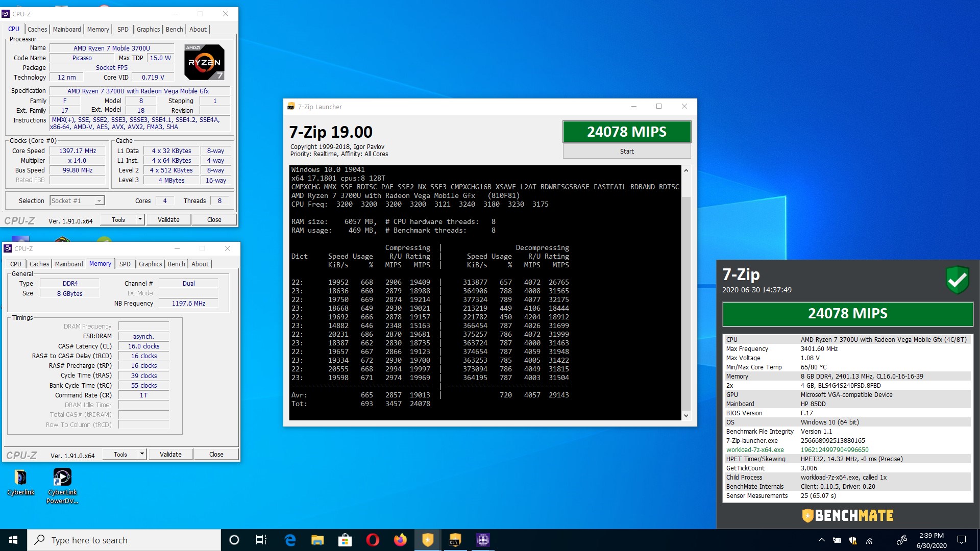This screenshot has height=551, width=980.
Task: Launch Microsoft Edge from taskbar
Action: tap(290, 540)
